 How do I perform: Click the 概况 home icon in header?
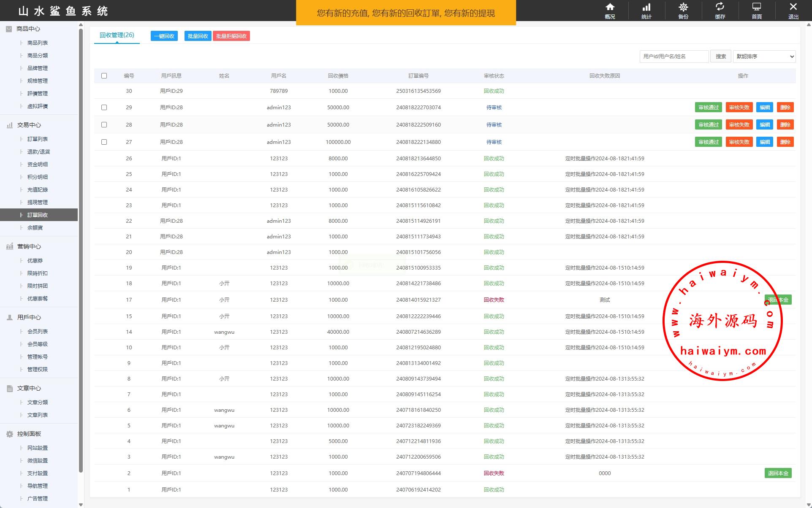[x=610, y=7]
